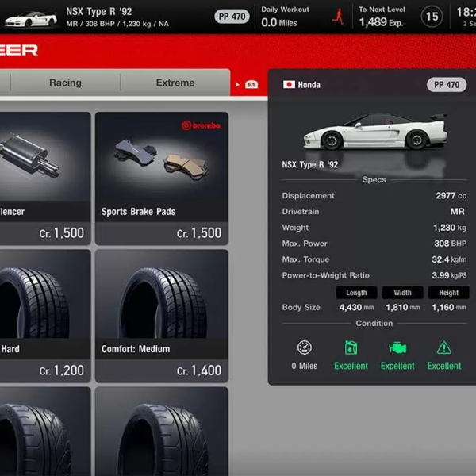Click the green warning triangle body icon
476x476 pixels.
[x=443, y=348]
